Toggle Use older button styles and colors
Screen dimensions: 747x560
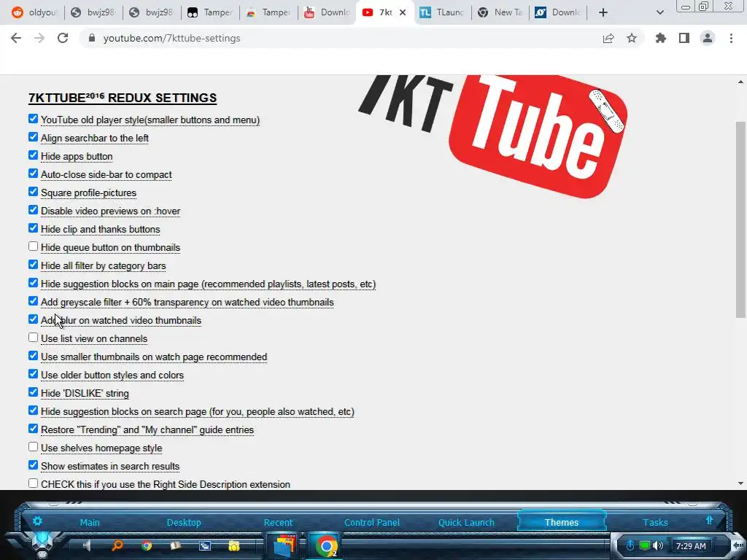pyautogui.click(x=33, y=374)
